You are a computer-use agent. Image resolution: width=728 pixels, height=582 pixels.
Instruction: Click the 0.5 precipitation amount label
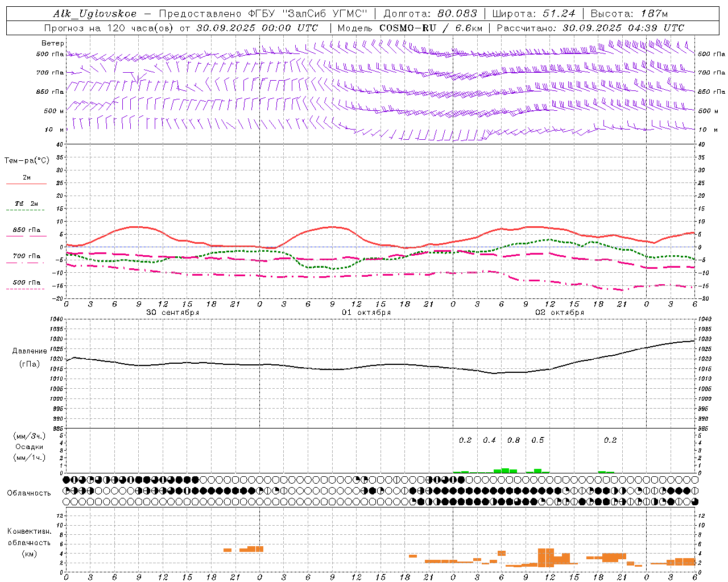coord(537,440)
